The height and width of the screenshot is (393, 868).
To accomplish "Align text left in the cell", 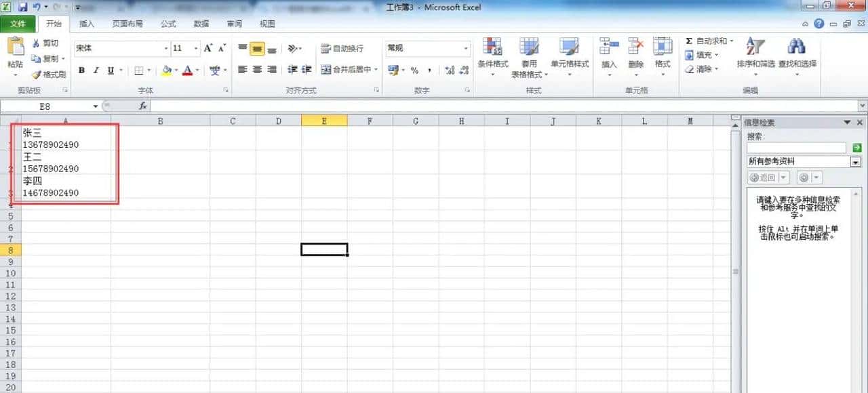I will click(x=243, y=70).
